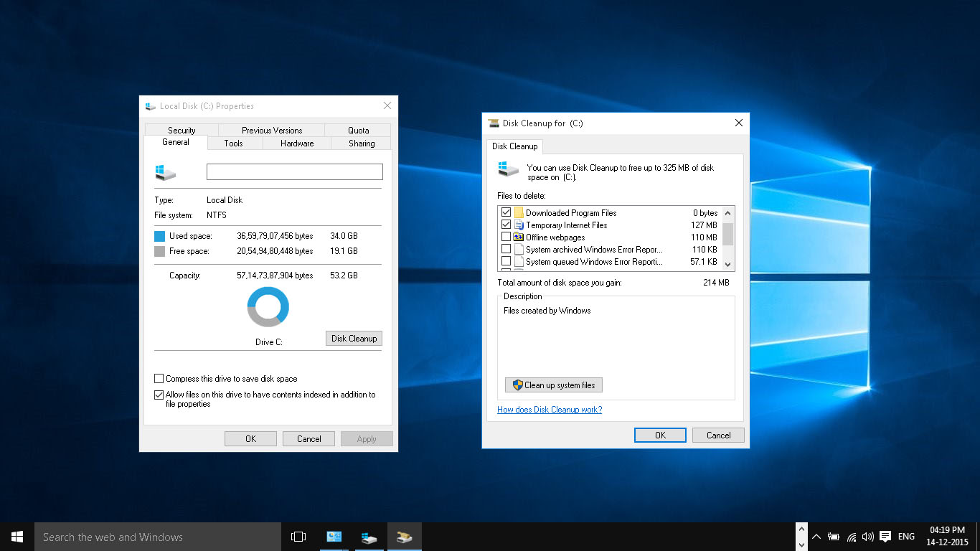Enable Compress this drive to save space
This screenshot has height=551, width=980.
[x=159, y=379]
